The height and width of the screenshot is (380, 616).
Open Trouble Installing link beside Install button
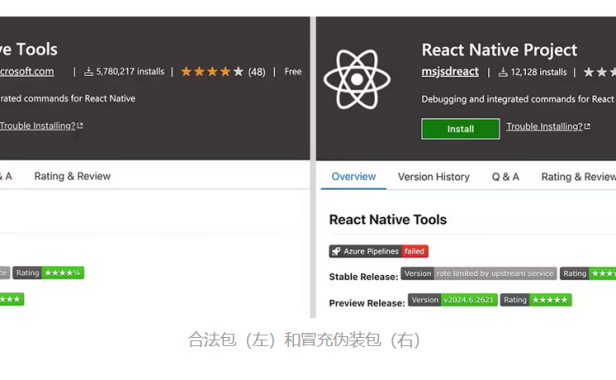tap(544, 127)
